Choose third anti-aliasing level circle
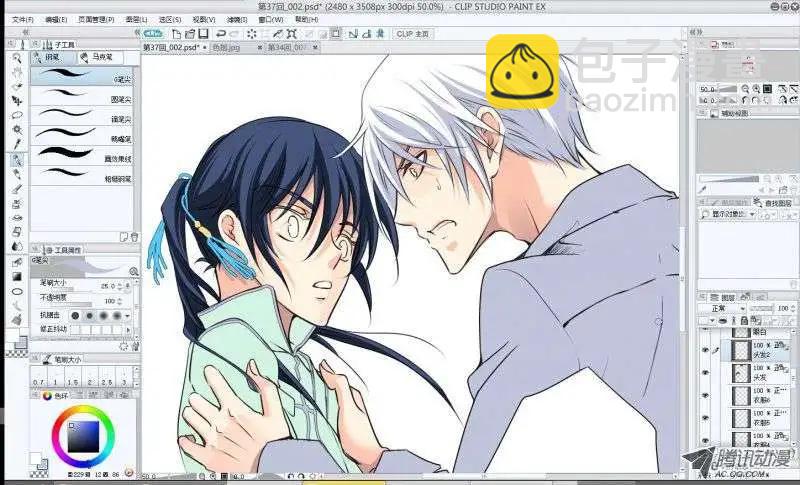 click(104, 316)
